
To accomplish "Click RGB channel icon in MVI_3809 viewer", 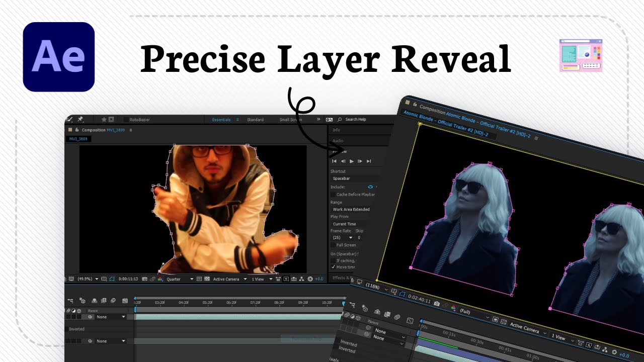I will point(160,279).
